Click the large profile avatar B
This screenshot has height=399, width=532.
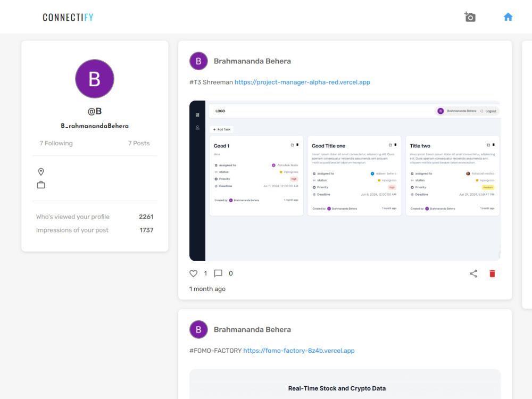point(95,79)
